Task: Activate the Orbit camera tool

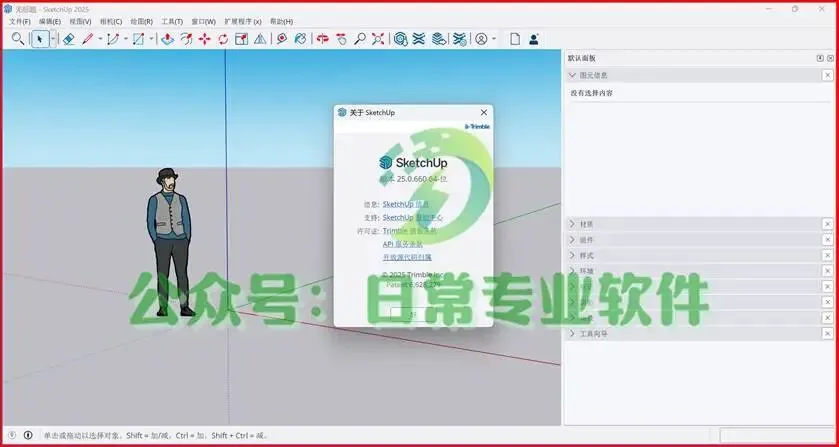Action: pos(322,39)
